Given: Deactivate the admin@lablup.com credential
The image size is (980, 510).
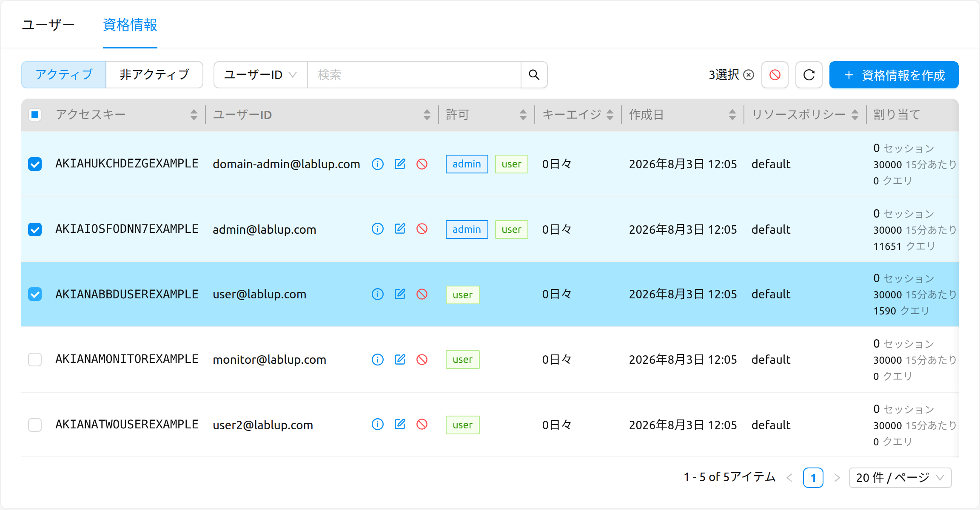Looking at the screenshot, I should pos(422,229).
